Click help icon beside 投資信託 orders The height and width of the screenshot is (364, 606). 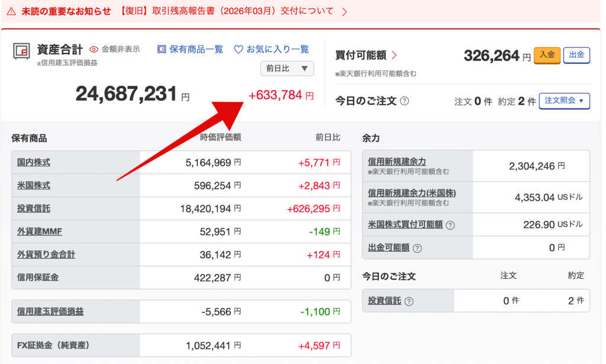tap(409, 301)
